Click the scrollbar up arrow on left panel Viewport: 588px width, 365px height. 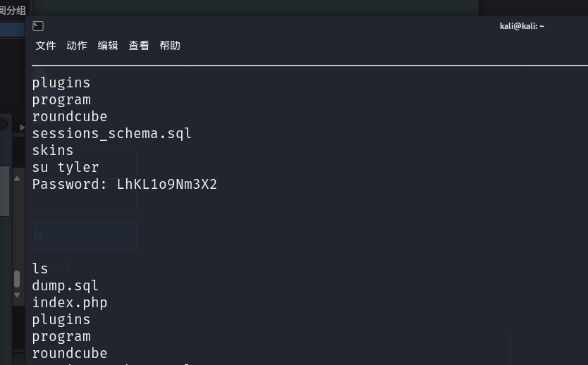click(17, 178)
